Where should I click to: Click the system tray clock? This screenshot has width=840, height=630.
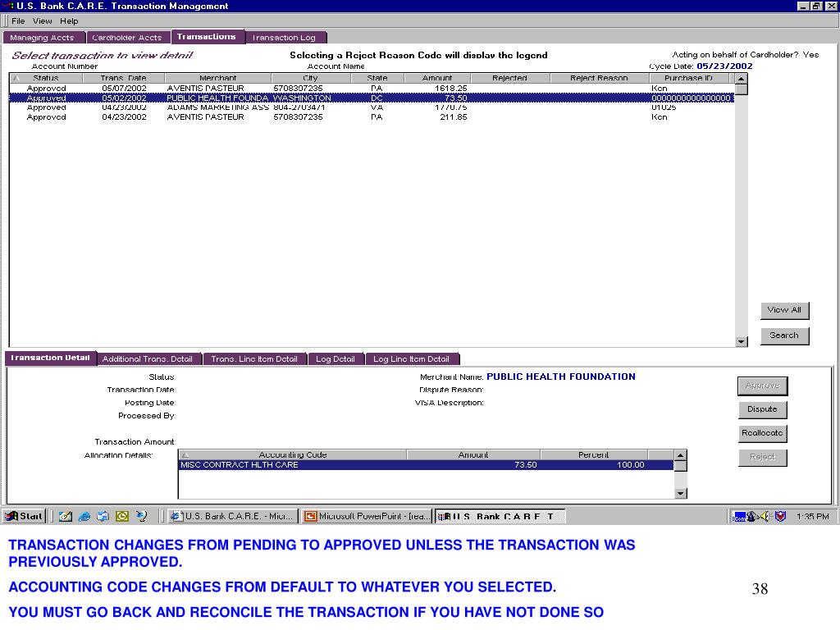(812, 517)
